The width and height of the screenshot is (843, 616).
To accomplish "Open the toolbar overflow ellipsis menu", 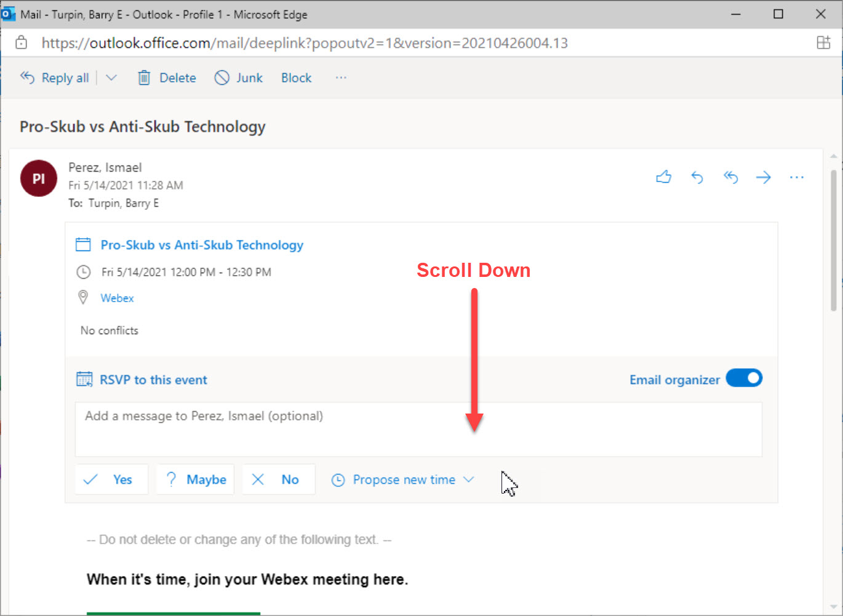I will tap(341, 78).
